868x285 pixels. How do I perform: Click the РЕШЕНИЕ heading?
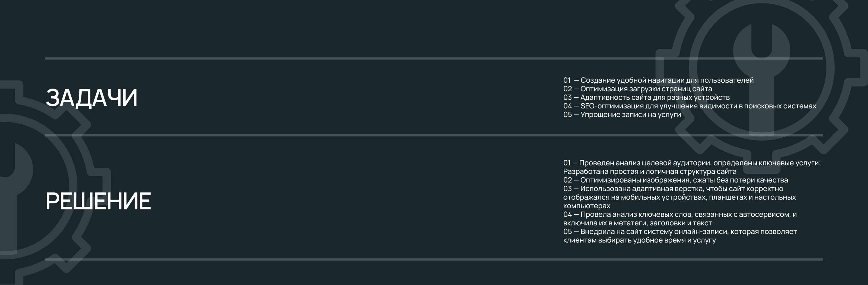tap(98, 201)
